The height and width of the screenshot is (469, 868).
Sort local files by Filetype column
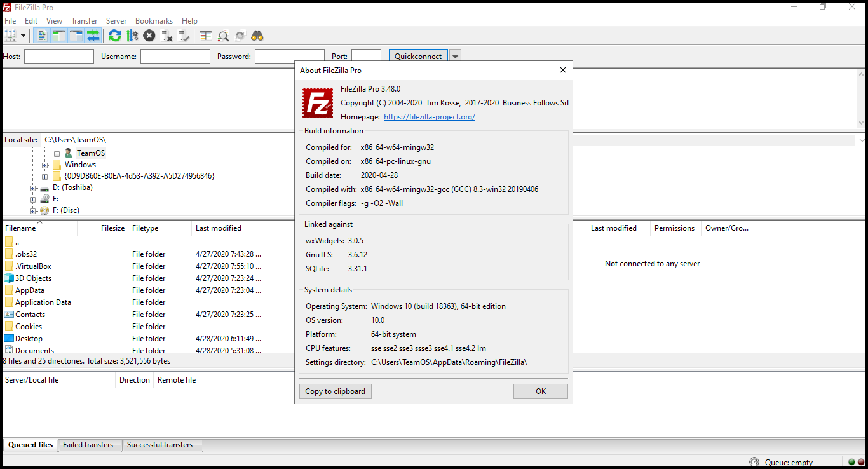click(160, 228)
